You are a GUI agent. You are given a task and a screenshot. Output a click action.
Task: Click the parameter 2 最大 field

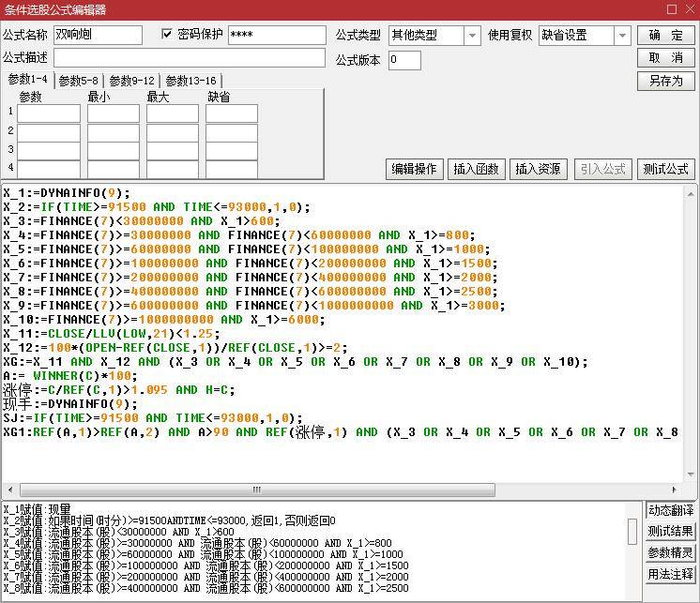pyautogui.click(x=173, y=132)
